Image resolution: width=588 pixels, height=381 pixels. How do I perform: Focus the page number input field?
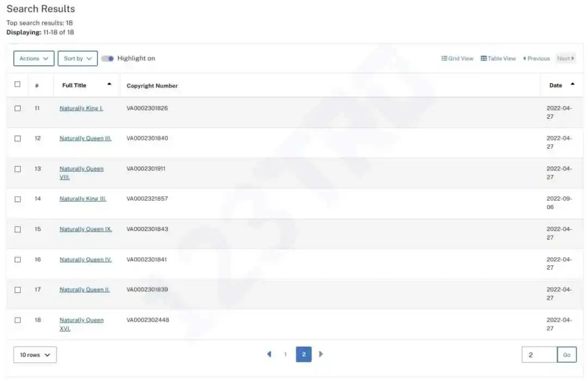pyautogui.click(x=539, y=355)
